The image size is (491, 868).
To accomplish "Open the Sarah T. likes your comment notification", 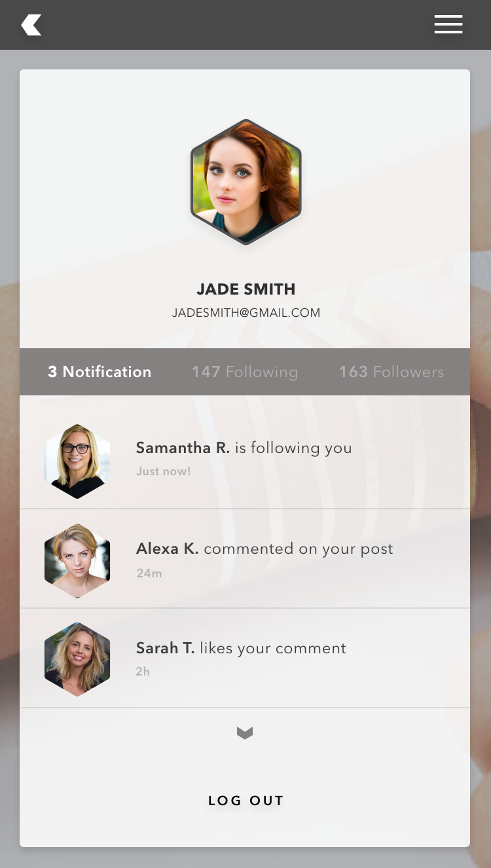I will tap(245, 658).
